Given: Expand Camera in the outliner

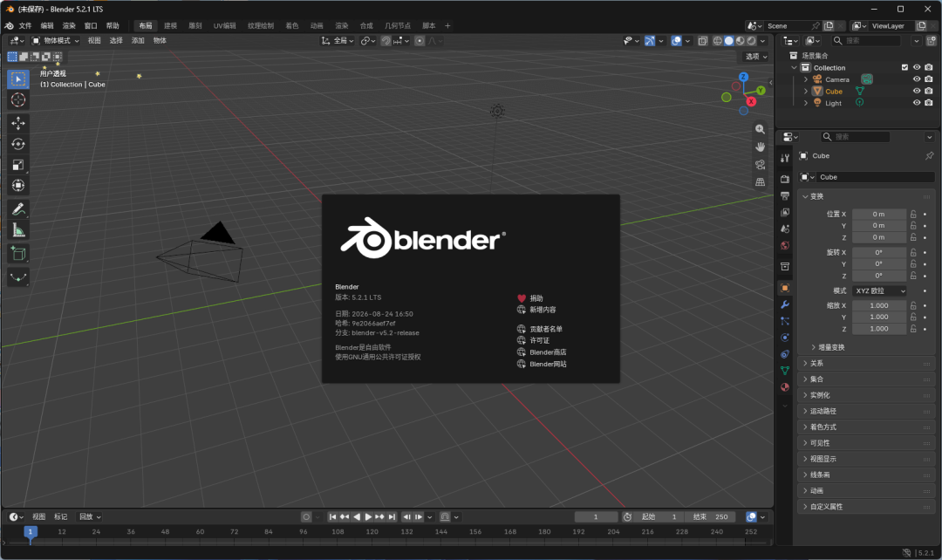Looking at the screenshot, I should click(x=806, y=79).
